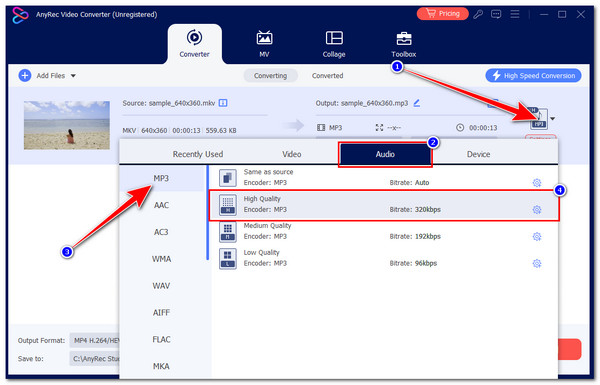Open the Toolbox tab
This screenshot has width=600, height=385.
point(404,44)
